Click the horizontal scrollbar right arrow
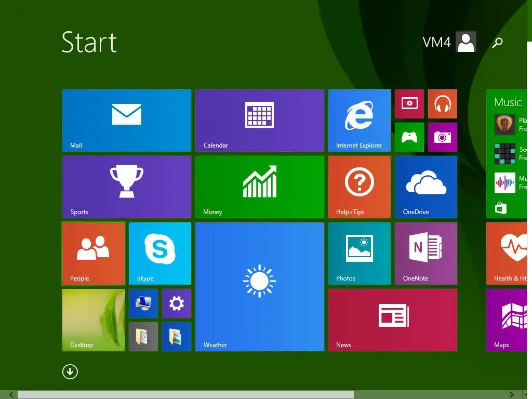 tap(511, 395)
